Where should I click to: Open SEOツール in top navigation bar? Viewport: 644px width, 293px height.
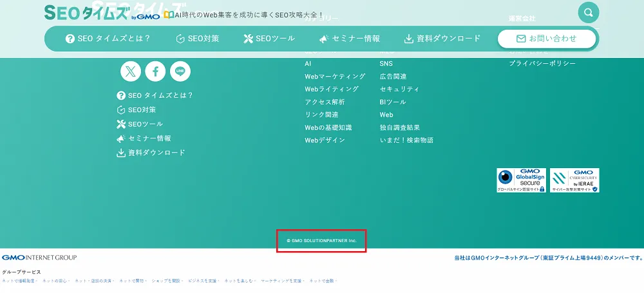tap(269, 39)
